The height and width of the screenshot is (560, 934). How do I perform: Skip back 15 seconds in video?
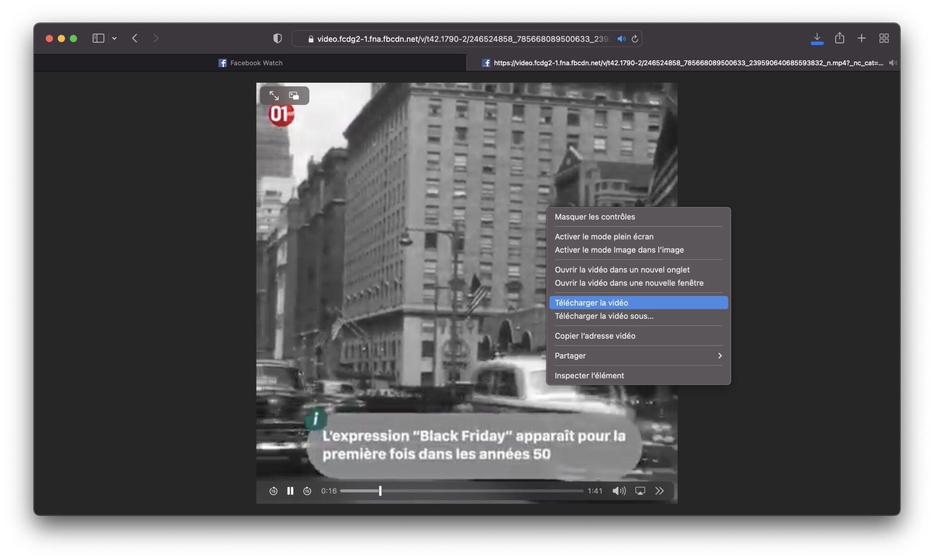(x=273, y=491)
